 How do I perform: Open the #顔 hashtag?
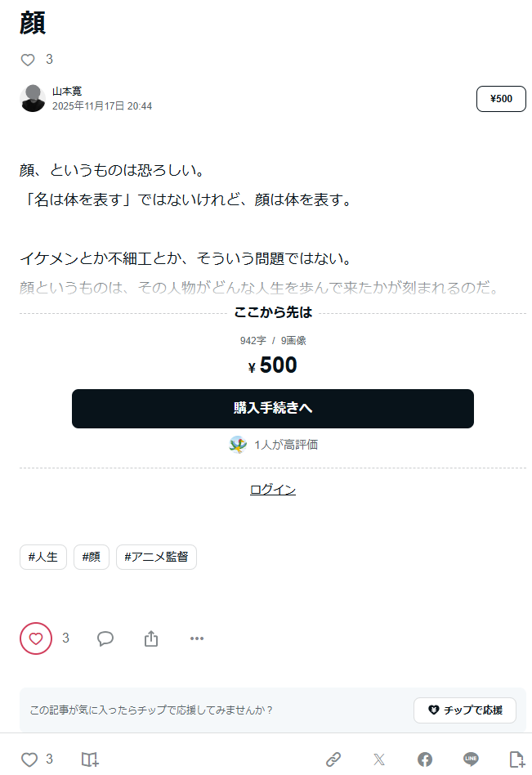[x=92, y=558]
